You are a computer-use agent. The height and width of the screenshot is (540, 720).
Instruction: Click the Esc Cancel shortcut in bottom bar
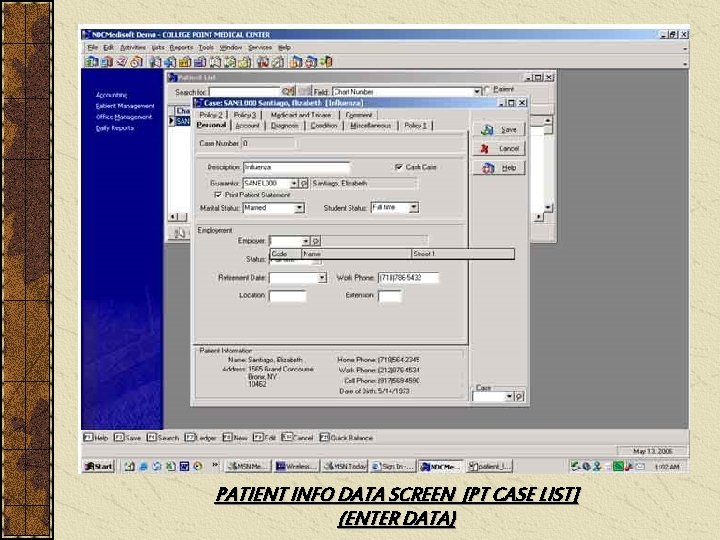(297, 438)
